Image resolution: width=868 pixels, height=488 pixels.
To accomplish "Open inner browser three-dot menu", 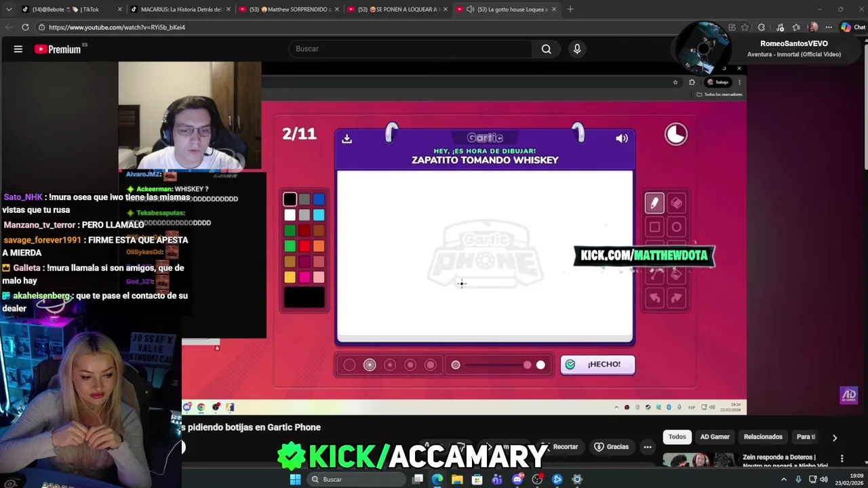I will point(739,82).
